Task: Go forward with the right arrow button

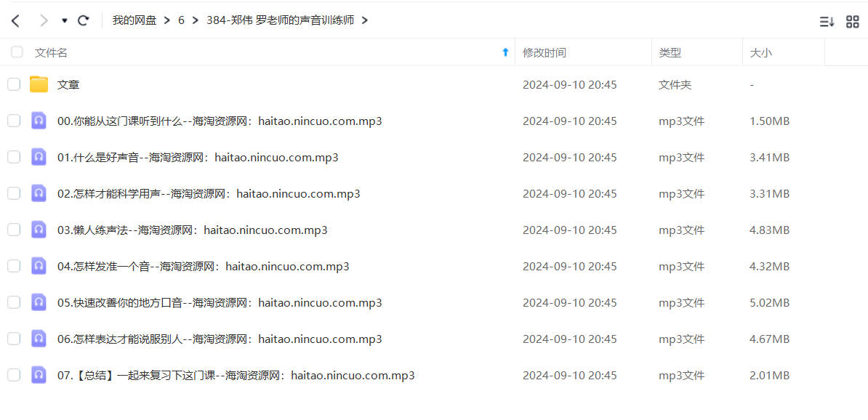Action: pos(44,21)
